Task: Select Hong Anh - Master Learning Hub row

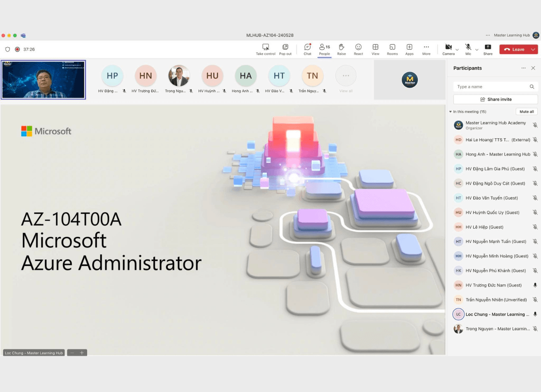Action: point(496,154)
